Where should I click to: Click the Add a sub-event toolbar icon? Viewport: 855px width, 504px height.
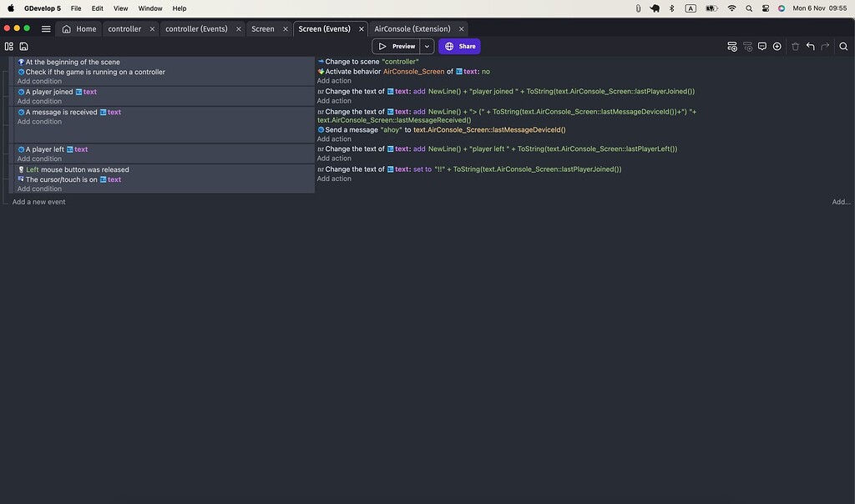747,47
